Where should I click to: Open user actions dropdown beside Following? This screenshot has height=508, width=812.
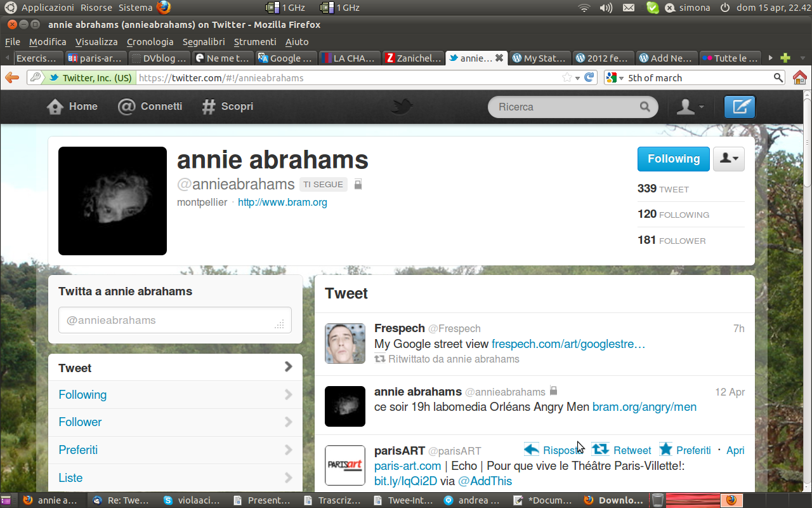[x=728, y=159]
